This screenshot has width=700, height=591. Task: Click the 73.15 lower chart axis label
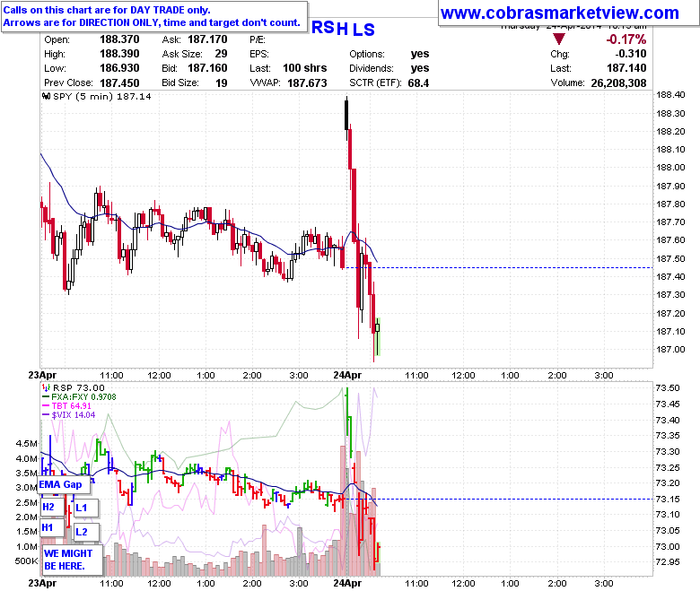coord(668,500)
